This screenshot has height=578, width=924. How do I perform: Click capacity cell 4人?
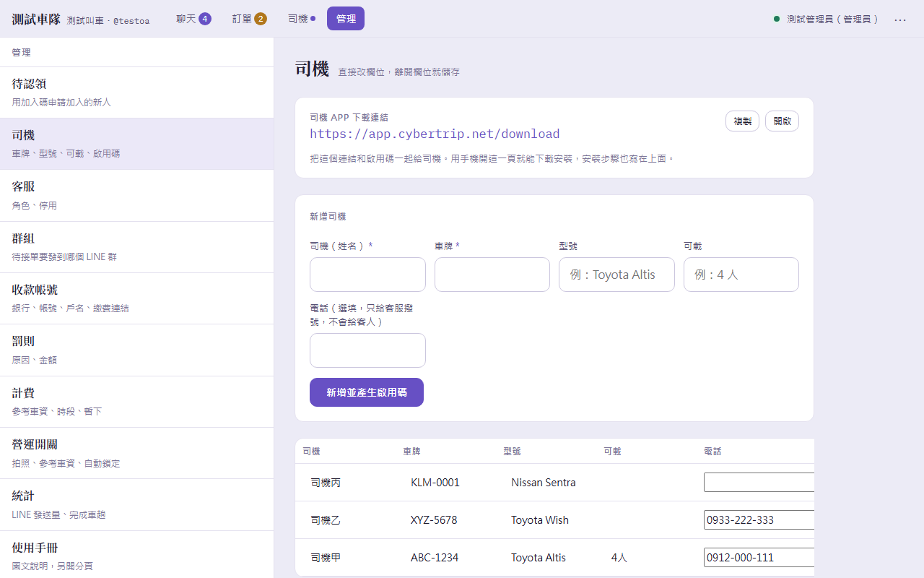pos(619,558)
